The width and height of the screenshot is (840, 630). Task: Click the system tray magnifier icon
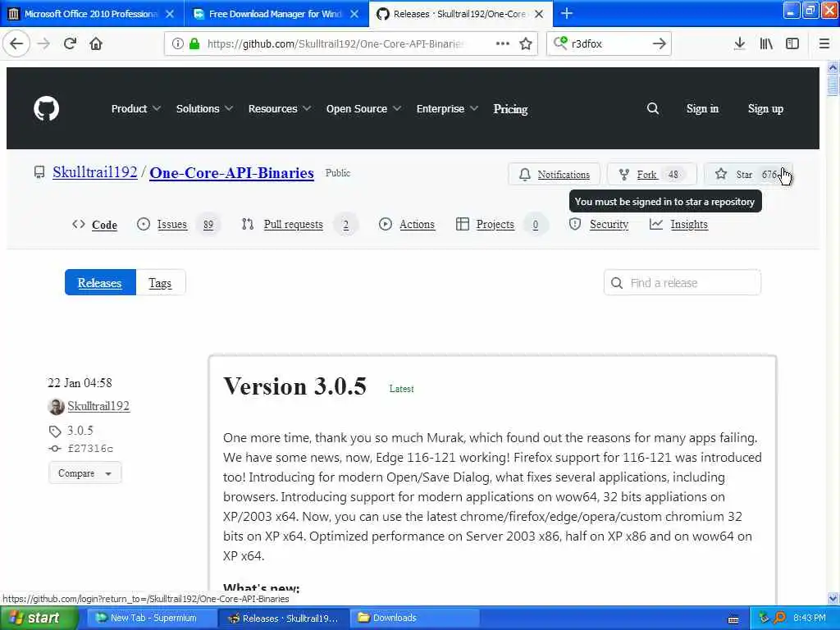pyautogui.click(x=779, y=619)
